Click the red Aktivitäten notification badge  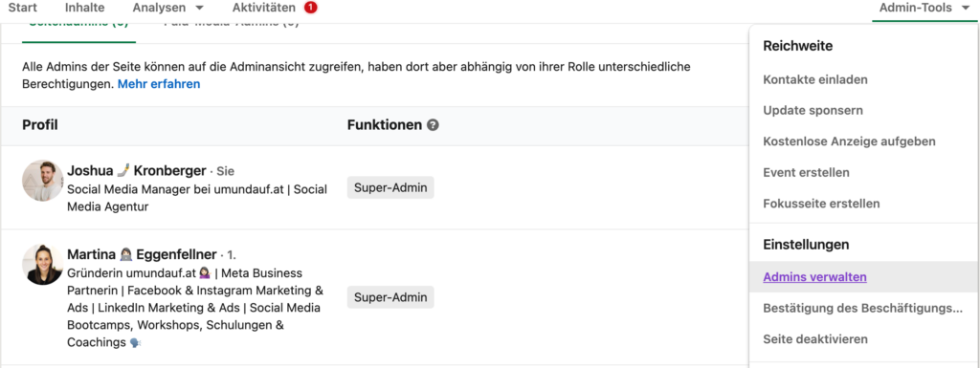[311, 8]
